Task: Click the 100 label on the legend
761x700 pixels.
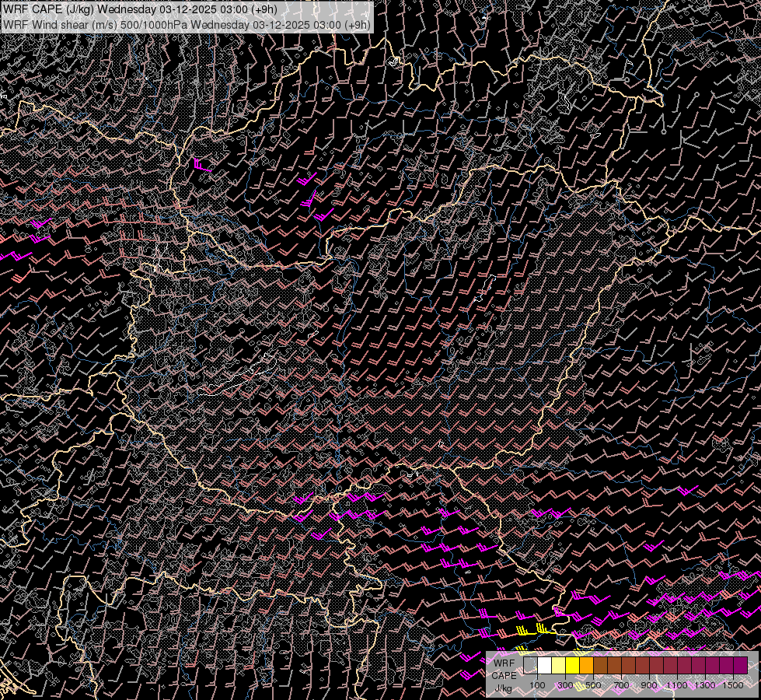Action: click(x=537, y=685)
